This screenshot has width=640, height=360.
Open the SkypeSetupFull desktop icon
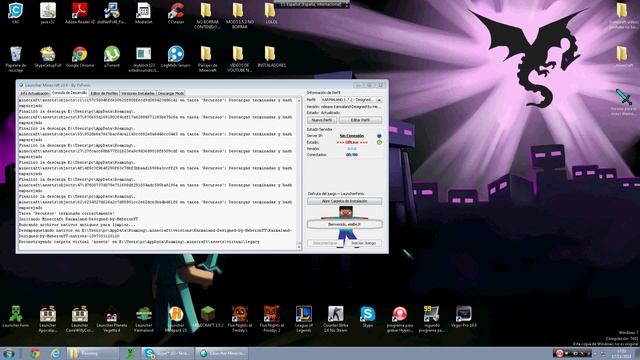pyautogui.click(x=48, y=56)
